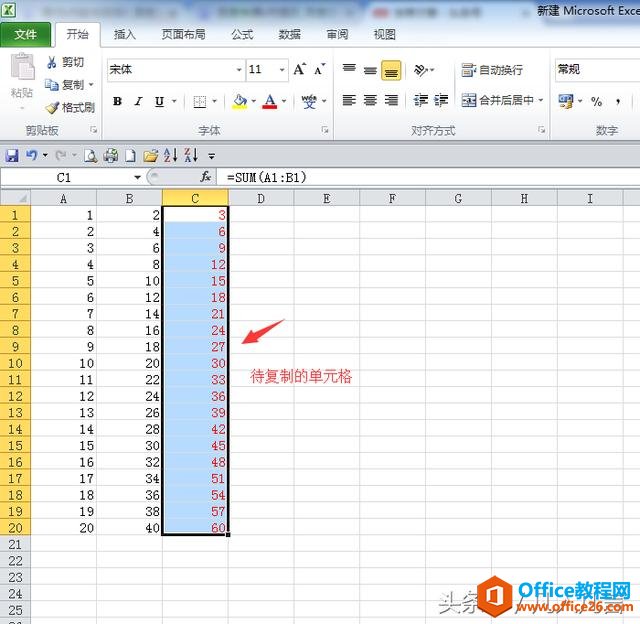Screen dimensions: 640x624
Task: Click the 自动换行 wrap text button
Action: 492,70
